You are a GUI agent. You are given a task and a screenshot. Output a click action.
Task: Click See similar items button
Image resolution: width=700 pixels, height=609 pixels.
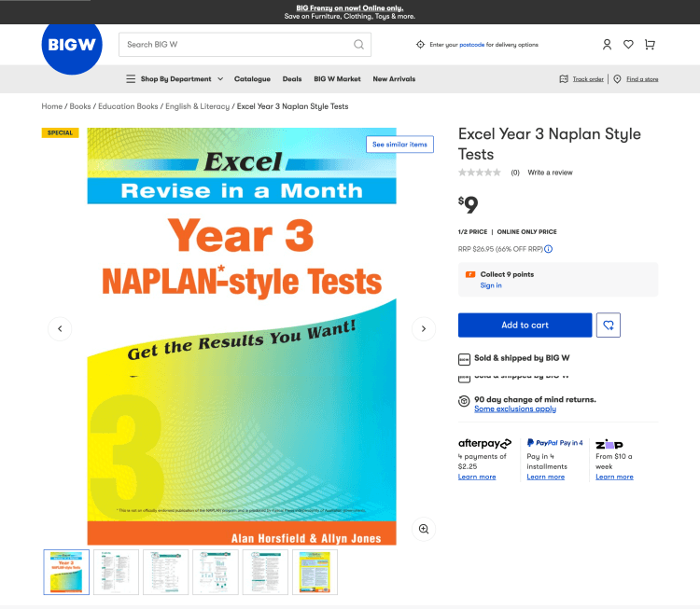click(399, 145)
